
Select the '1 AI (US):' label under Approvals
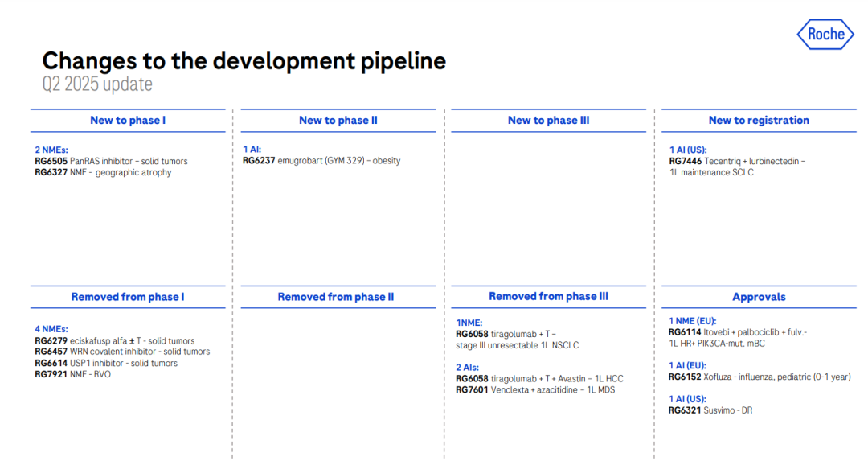click(687, 399)
